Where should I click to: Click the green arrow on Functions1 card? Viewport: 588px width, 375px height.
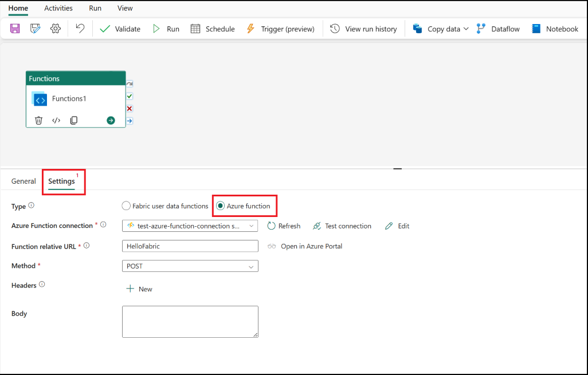(111, 120)
